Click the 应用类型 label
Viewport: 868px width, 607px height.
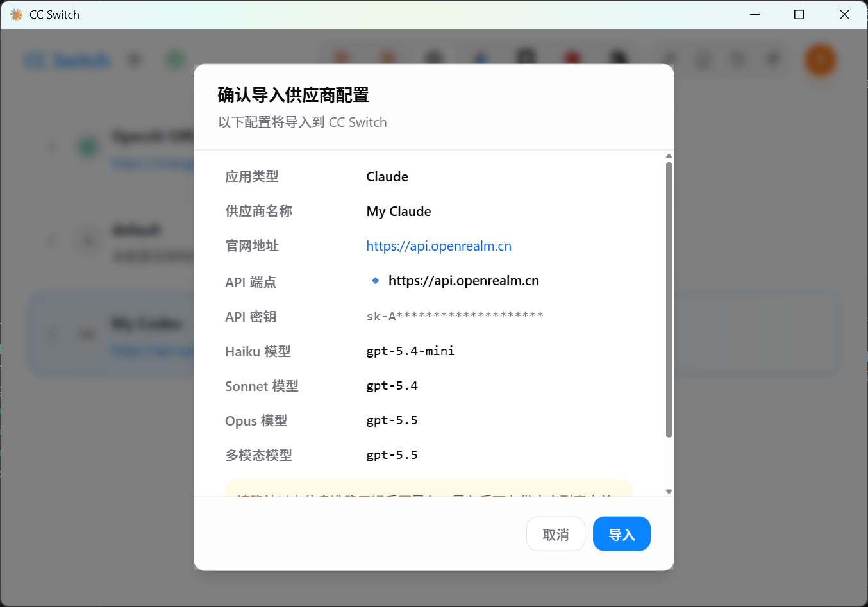252,177
